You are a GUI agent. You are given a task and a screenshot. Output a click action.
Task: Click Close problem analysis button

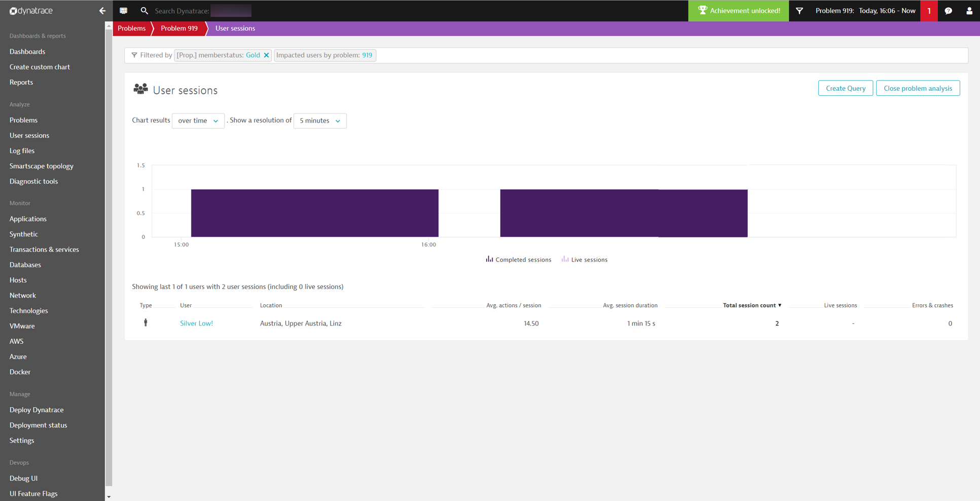(x=918, y=88)
